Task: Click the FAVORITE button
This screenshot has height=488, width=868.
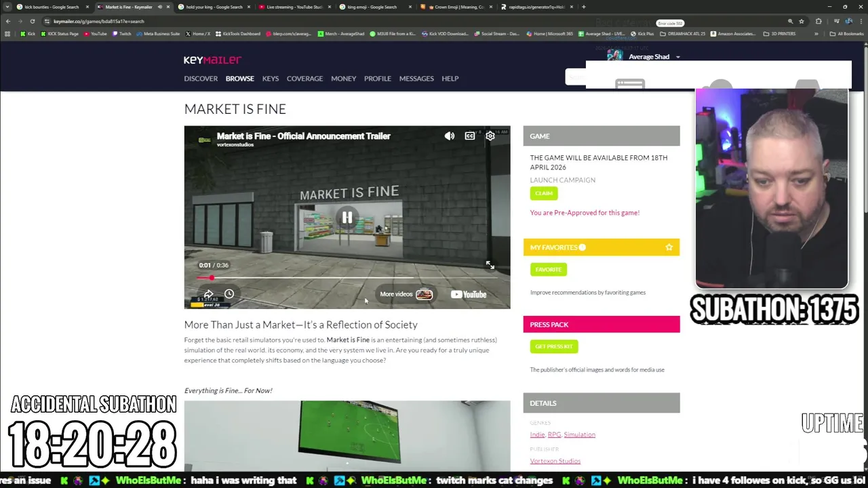Action: (548, 269)
